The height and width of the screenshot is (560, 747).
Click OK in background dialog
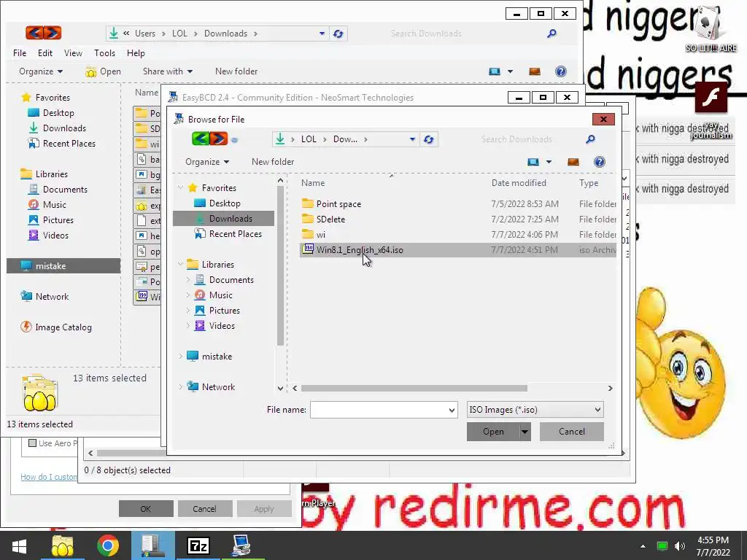146,508
